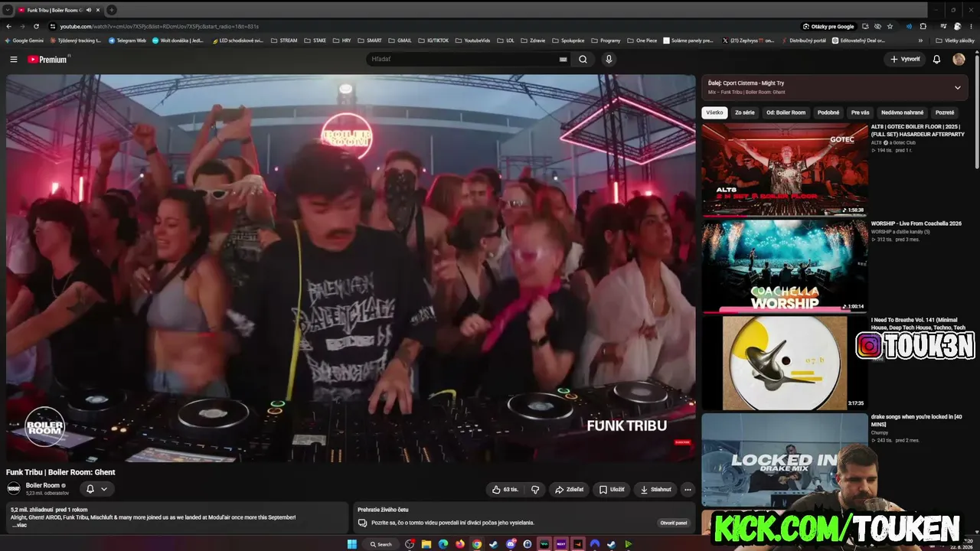Open Google Chrome from the taskbar
The image size is (980, 551).
[477, 544]
